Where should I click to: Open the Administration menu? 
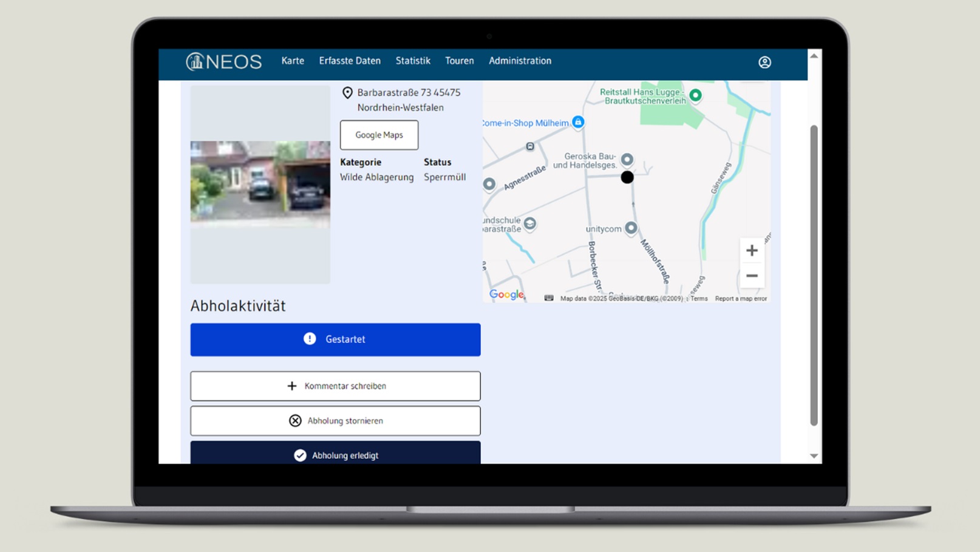(520, 61)
